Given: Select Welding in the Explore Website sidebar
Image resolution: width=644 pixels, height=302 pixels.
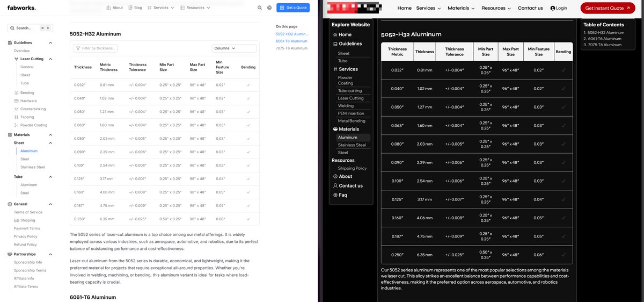Looking at the screenshot, I should [346, 106].
